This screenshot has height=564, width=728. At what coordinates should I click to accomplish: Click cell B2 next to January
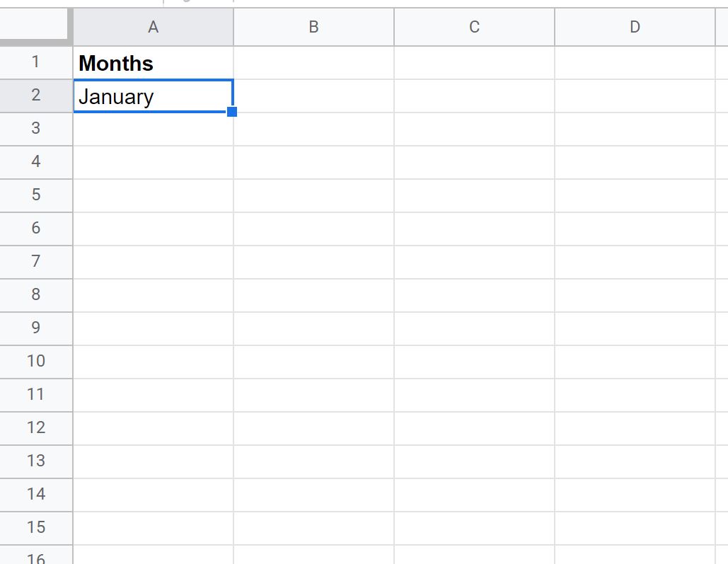(x=314, y=96)
